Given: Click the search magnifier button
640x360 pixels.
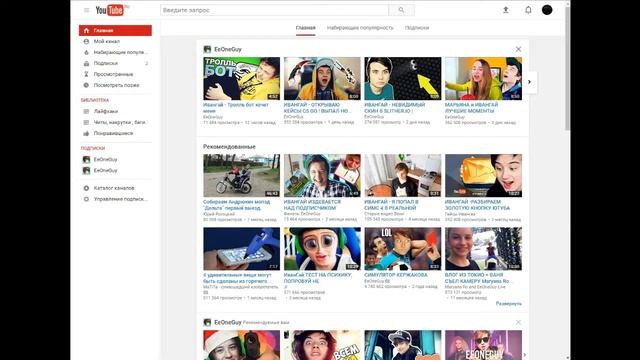Looking at the screenshot, I should 402,10.
